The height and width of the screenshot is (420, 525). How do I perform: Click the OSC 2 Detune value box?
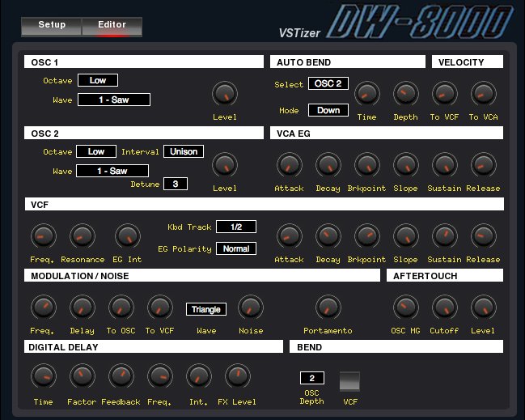pyautogui.click(x=176, y=184)
